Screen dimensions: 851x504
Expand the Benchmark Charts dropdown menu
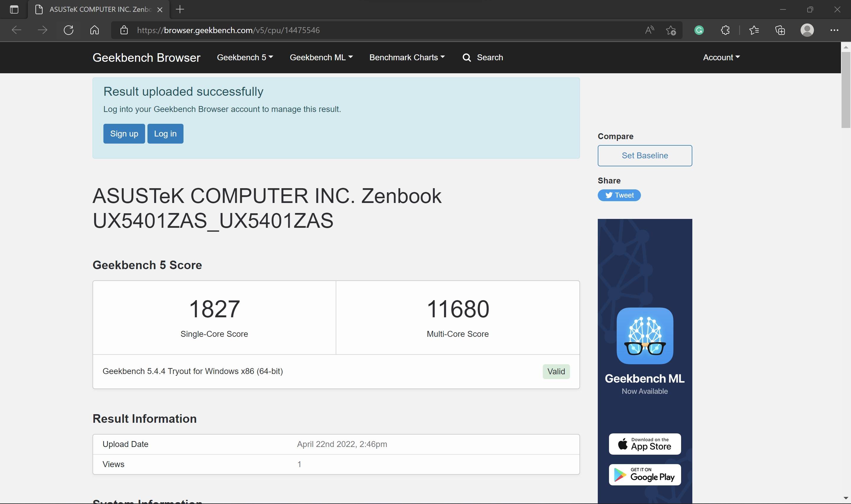[x=407, y=57]
